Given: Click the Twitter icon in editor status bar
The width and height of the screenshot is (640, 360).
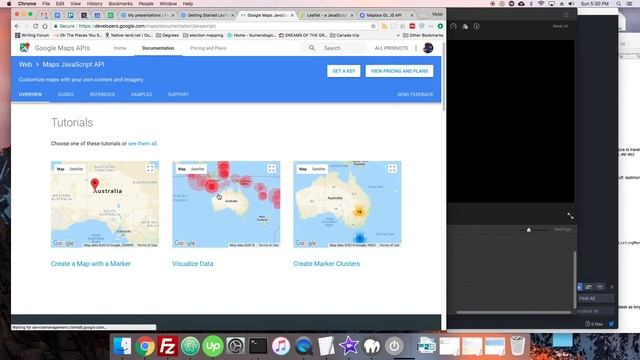Looking at the screenshot, I should (611, 324).
